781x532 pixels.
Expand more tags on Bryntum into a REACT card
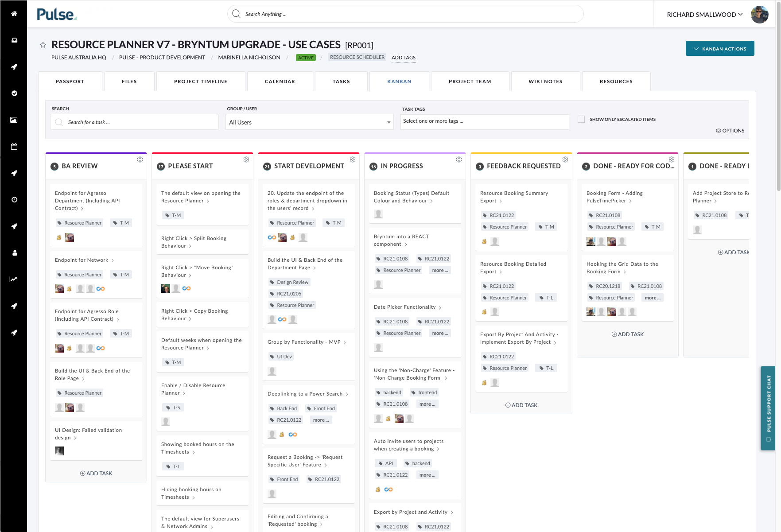point(440,270)
